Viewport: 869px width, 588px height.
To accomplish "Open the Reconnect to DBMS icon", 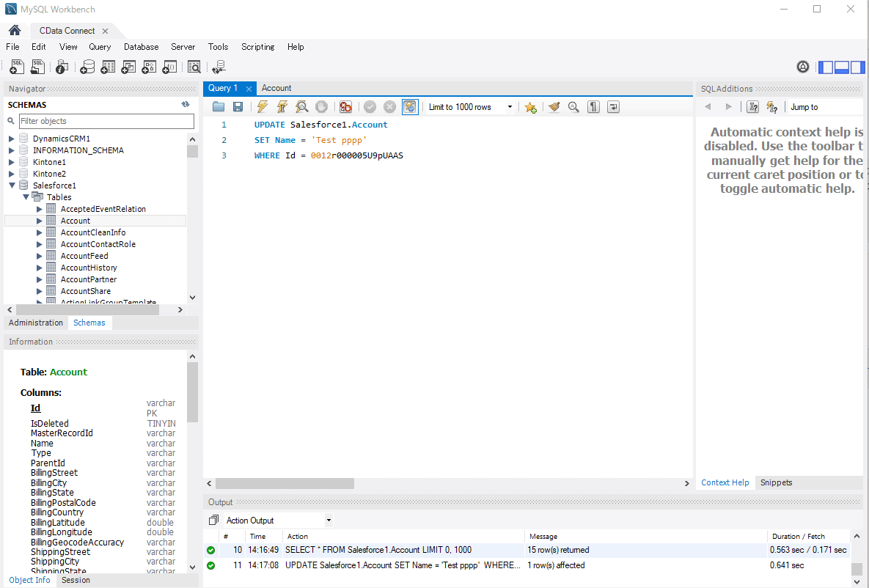I will 219,67.
